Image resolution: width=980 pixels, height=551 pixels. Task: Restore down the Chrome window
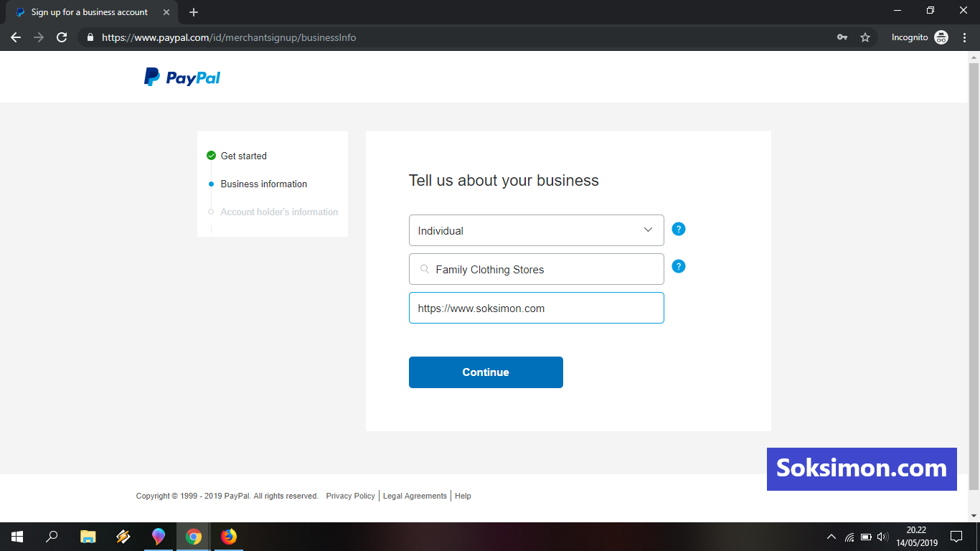pos(930,10)
